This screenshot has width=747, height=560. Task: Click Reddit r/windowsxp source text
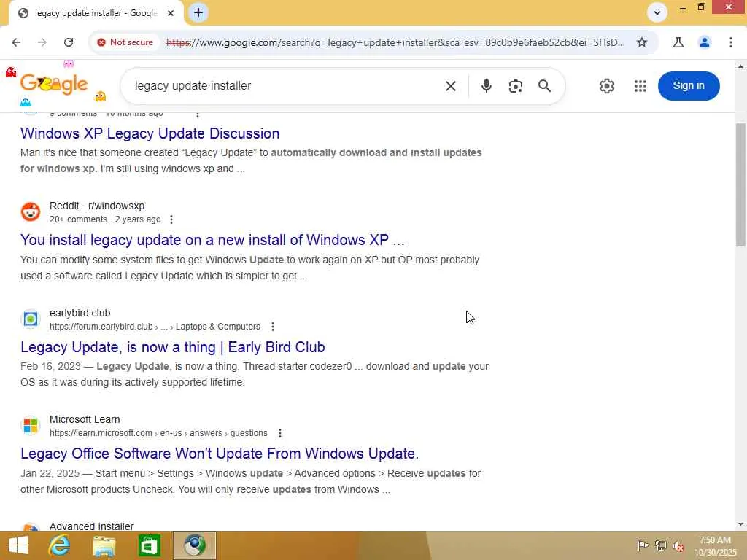click(x=97, y=206)
